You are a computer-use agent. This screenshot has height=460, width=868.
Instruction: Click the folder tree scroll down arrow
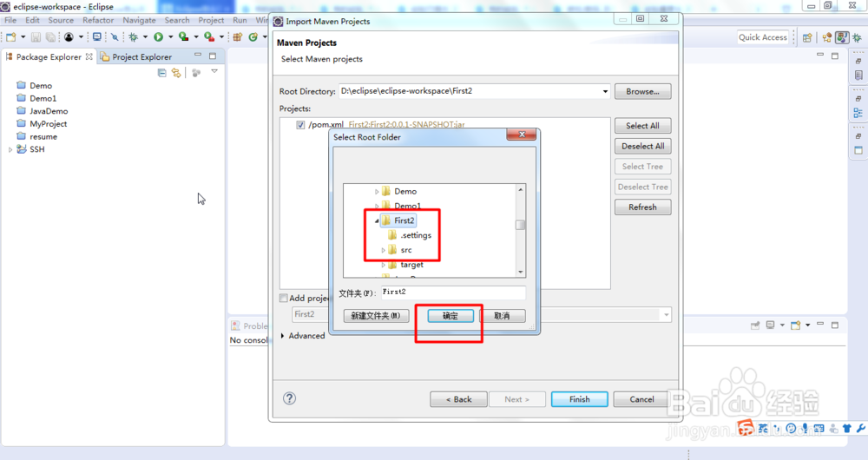click(x=520, y=273)
